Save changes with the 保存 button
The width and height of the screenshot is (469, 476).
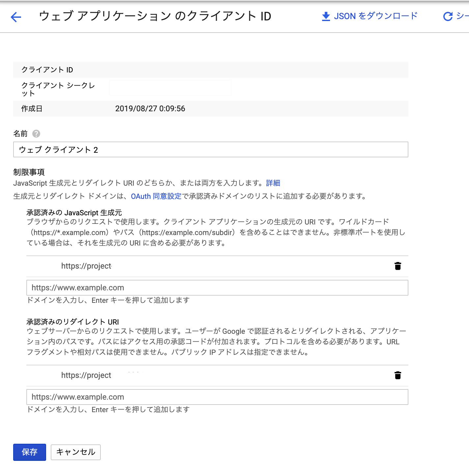pyautogui.click(x=29, y=452)
